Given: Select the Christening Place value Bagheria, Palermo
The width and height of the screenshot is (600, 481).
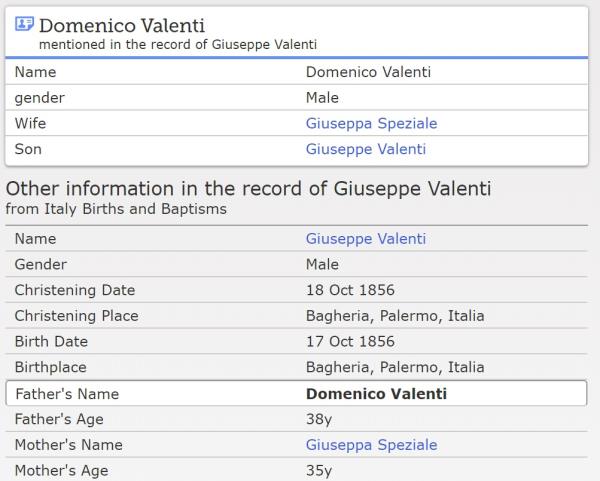Looking at the screenshot, I should pyautogui.click(x=394, y=316).
